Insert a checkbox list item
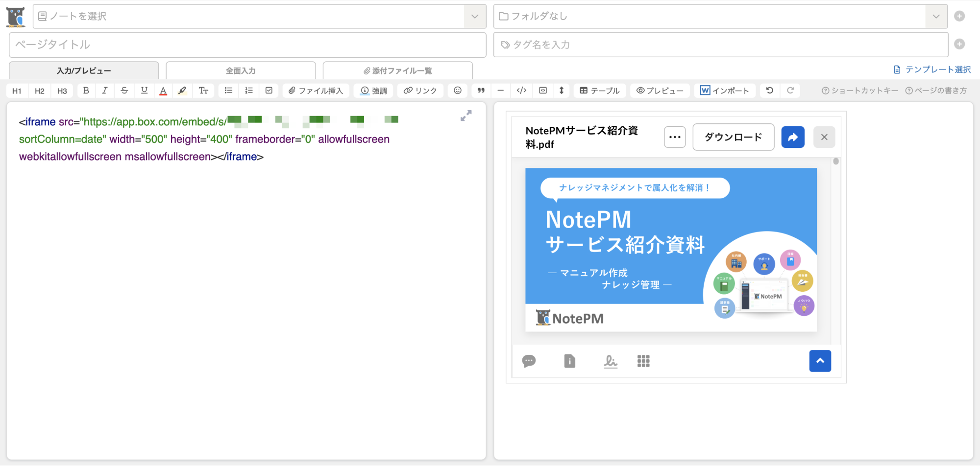The width and height of the screenshot is (980, 467). tap(269, 91)
